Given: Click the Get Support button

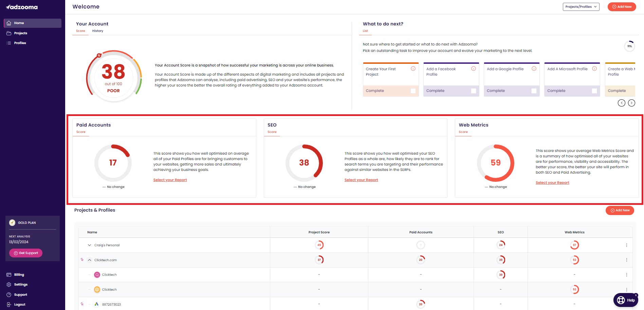Looking at the screenshot, I should pyautogui.click(x=26, y=253).
